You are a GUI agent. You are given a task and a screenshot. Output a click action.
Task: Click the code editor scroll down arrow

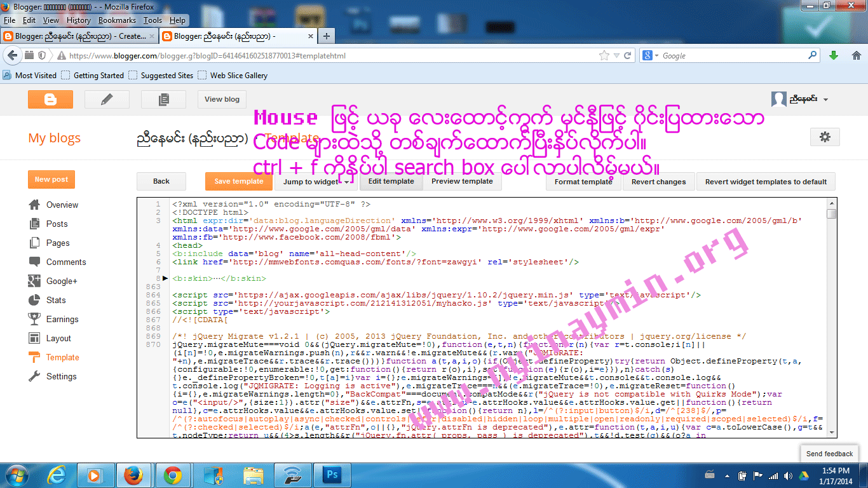click(831, 433)
